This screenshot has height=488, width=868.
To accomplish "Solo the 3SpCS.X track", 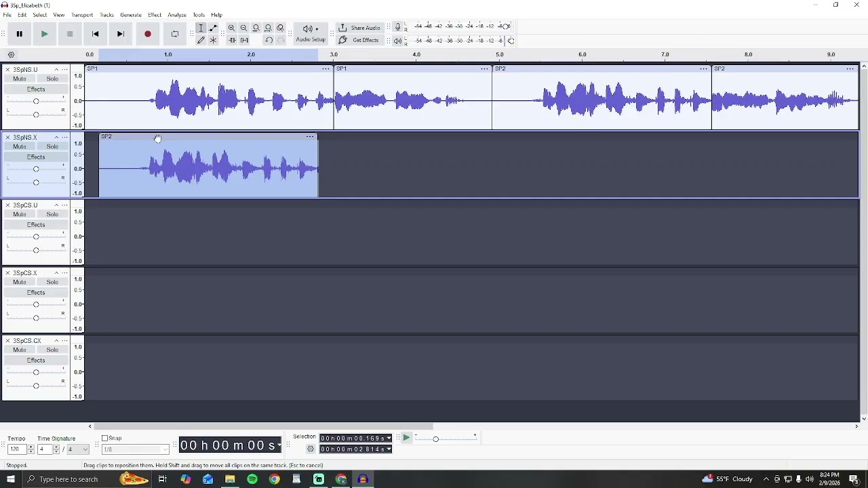I will point(52,283).
